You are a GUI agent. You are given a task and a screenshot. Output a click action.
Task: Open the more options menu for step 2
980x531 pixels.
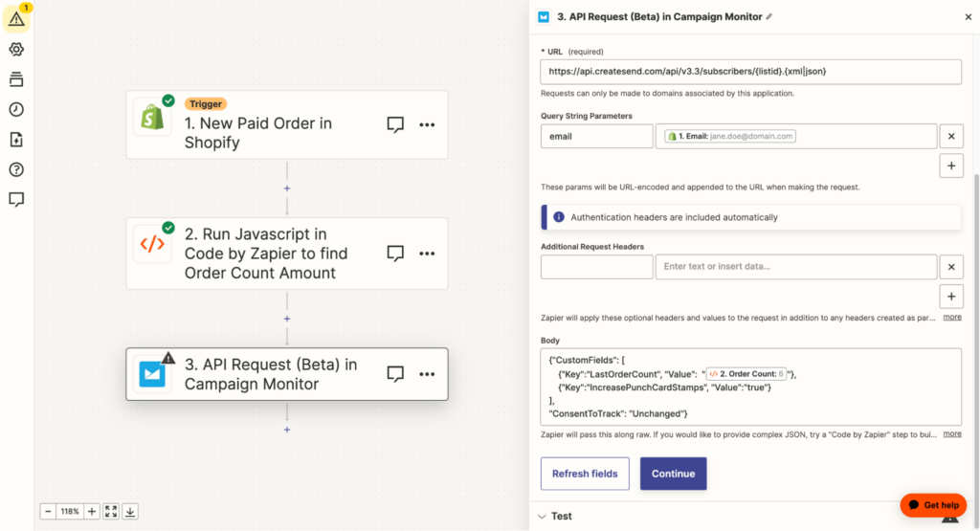427,254
